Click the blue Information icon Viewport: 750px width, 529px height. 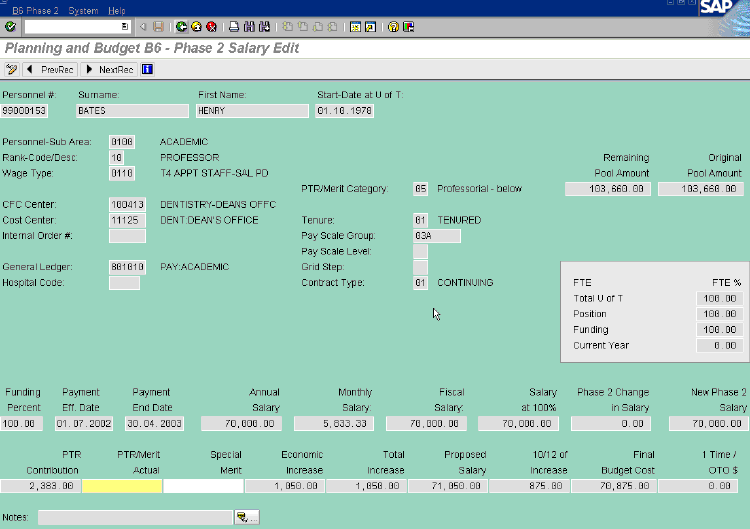[x=147, y=69]
